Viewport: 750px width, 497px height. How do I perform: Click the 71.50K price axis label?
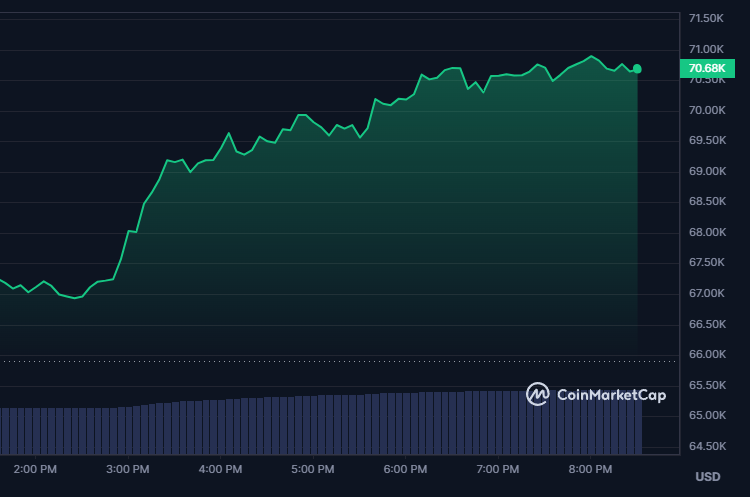point(706,19)
